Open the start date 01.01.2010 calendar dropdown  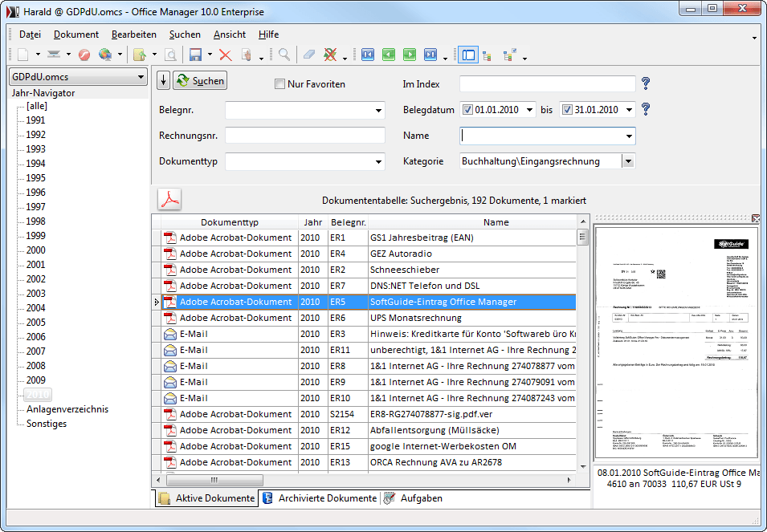(x=529, y=110)
